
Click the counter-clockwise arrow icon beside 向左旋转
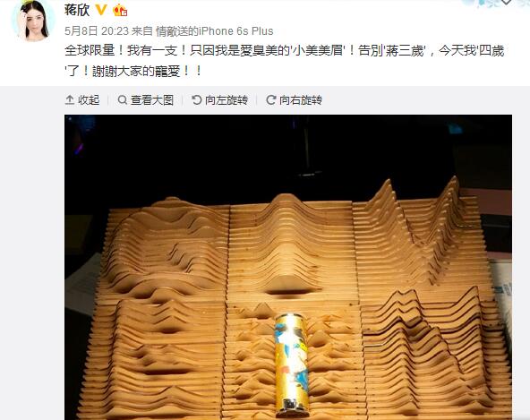(x=197, y=99)
